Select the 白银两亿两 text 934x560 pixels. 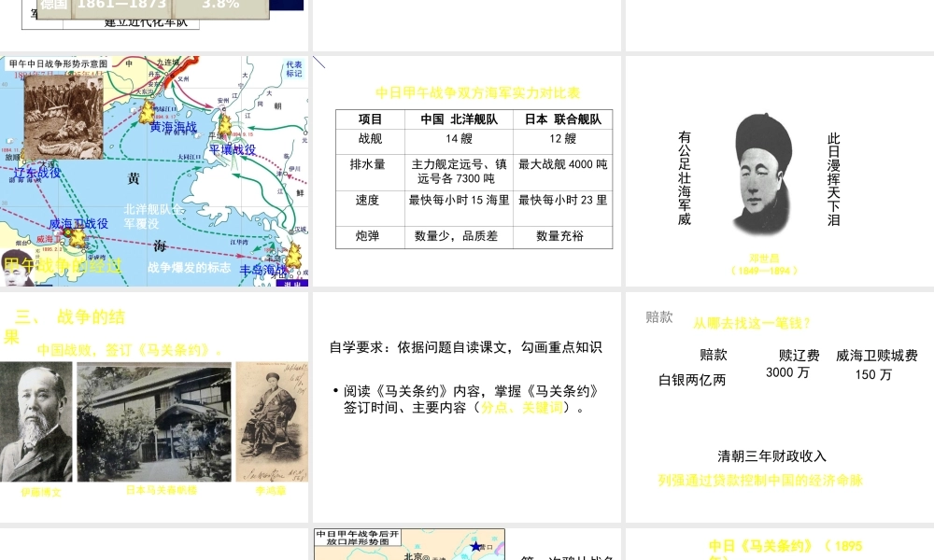click(692, 380)
